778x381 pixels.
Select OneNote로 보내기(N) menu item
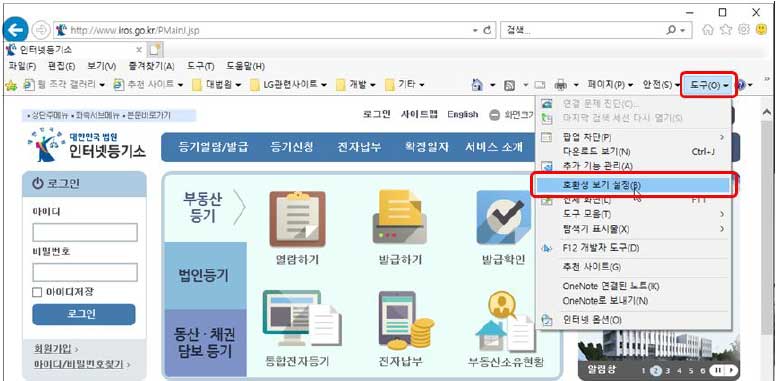pos(634,301)
